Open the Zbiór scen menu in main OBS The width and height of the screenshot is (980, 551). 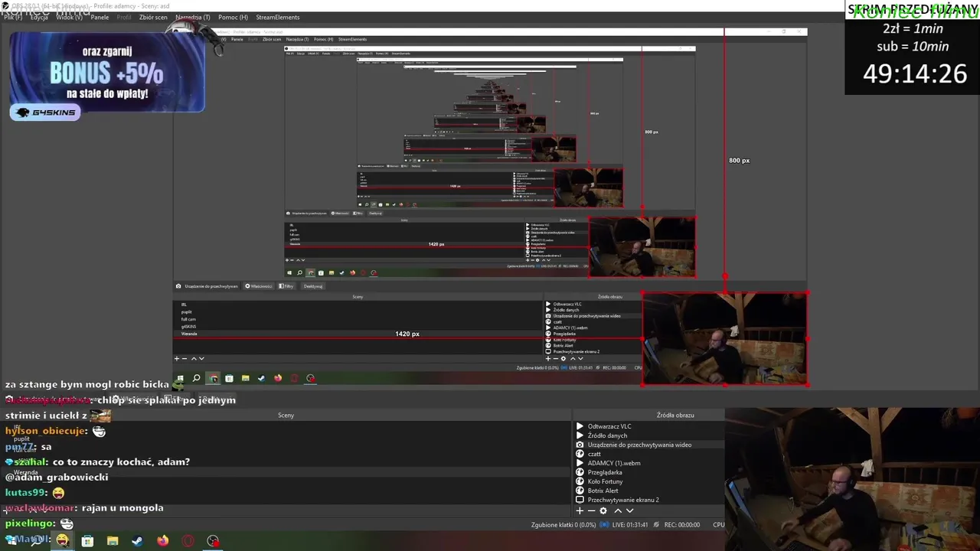[153, 17]
